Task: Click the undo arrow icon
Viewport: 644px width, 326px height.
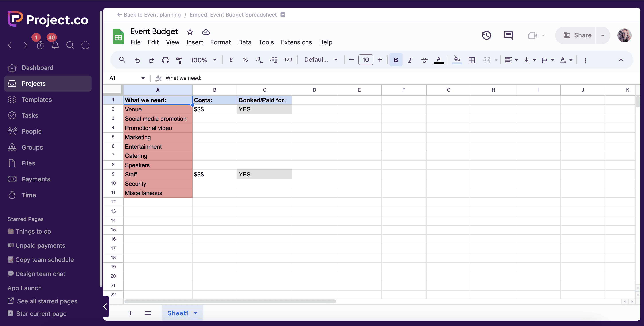Action: (x=137, y=60)
